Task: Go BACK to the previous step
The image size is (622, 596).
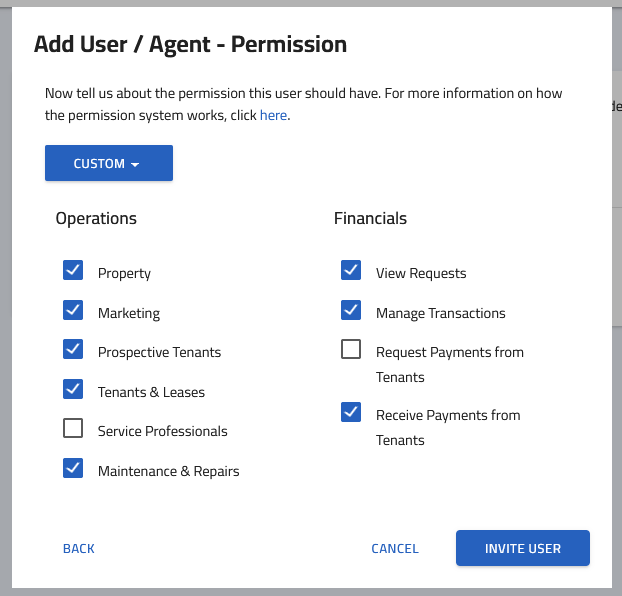Action: [x=79, y=548]
